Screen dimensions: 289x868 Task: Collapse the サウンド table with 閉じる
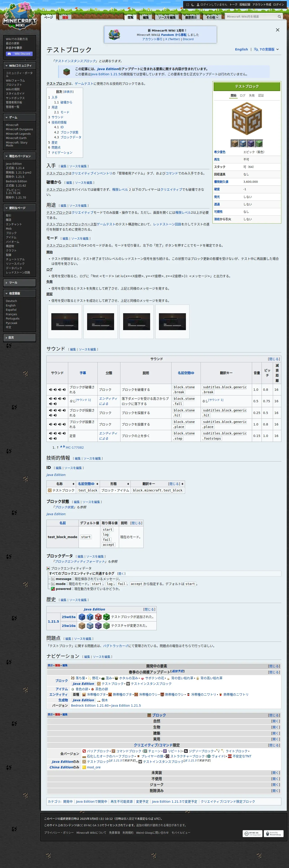(273, 359)
